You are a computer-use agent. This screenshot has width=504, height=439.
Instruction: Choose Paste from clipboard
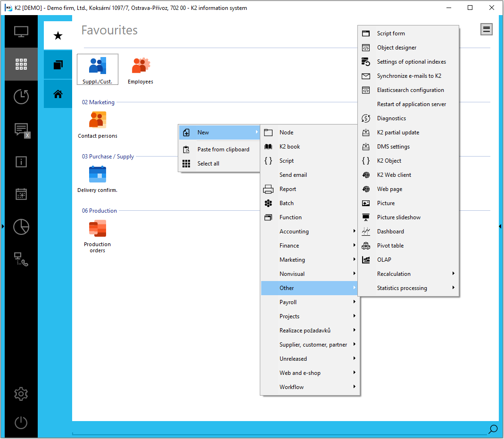pos(219,149)
